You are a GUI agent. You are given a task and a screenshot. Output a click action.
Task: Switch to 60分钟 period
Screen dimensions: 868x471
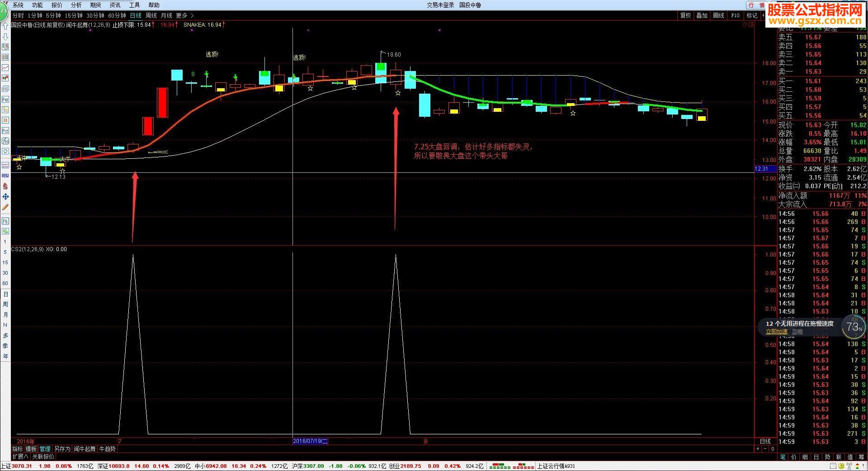tap(117, 15)
